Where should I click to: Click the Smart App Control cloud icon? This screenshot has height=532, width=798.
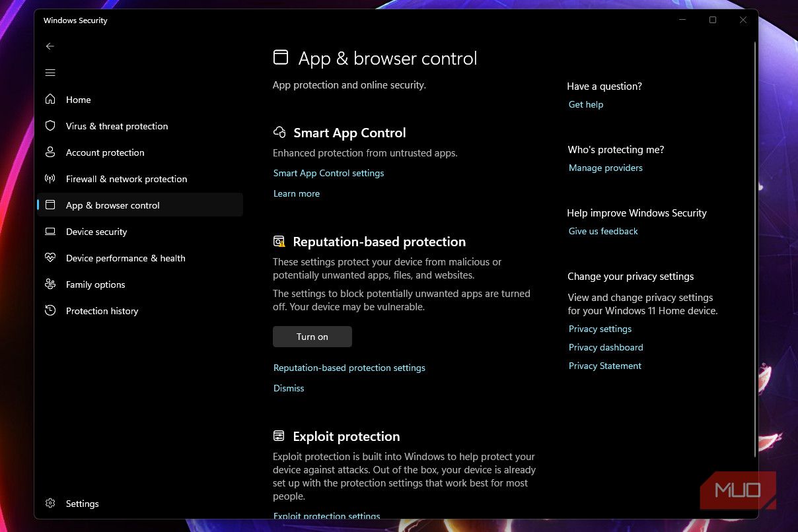(279, 132)
